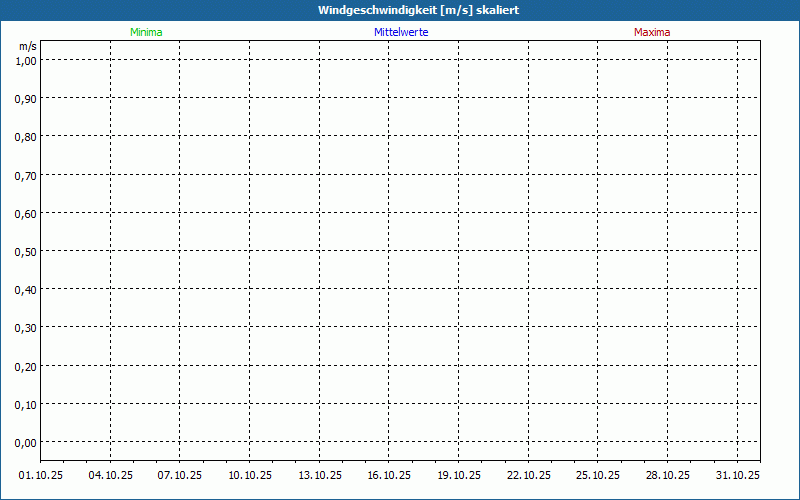This screenshot has width=800, height=500.
Task: Click the 0,30 y-axis label
Action: tap(26, 327)
